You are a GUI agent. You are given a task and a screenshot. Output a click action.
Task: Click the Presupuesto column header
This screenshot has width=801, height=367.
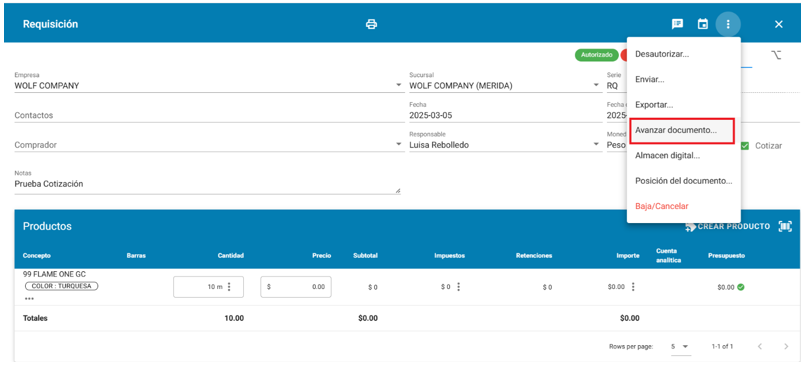click(726, 256)
